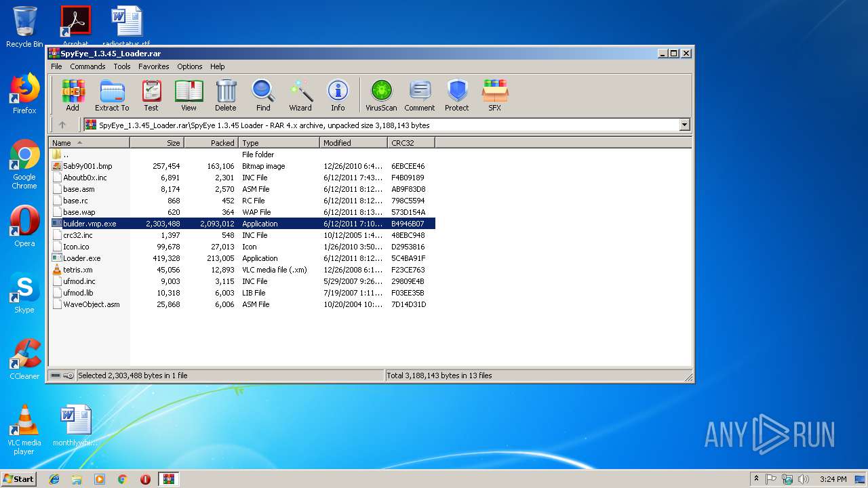
Task: Show archive Info
Action: (338, 96)
